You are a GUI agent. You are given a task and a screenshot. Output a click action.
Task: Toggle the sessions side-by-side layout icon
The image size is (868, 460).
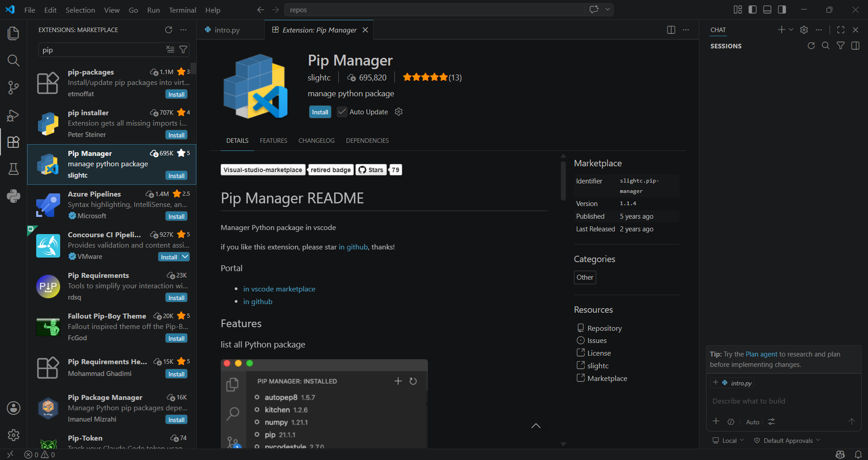pyautogui.click(x=855, y=46)
